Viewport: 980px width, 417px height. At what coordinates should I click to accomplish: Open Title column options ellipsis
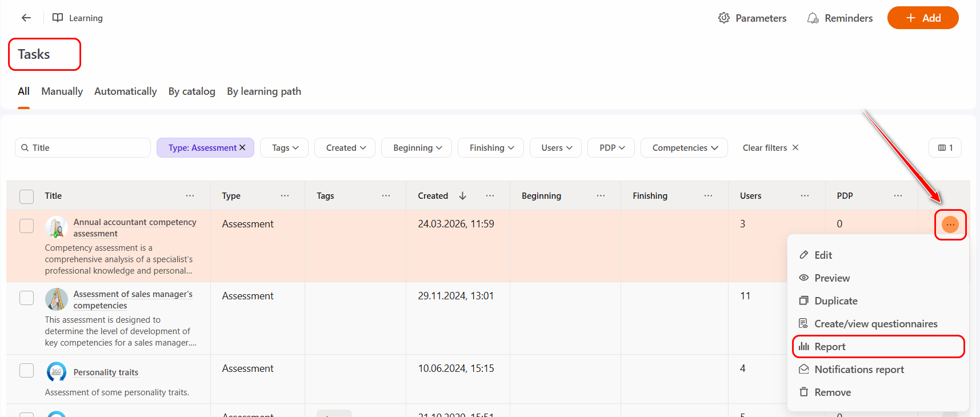[190, 196]
